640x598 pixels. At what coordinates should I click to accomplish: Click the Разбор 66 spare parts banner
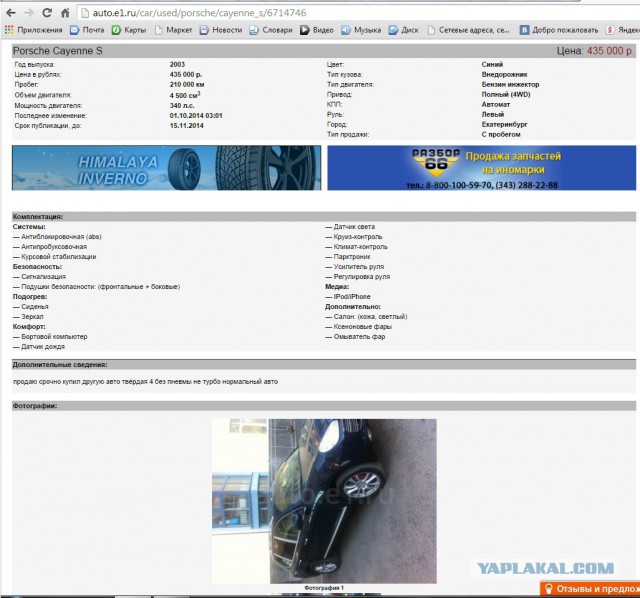(x=482, y=168)
